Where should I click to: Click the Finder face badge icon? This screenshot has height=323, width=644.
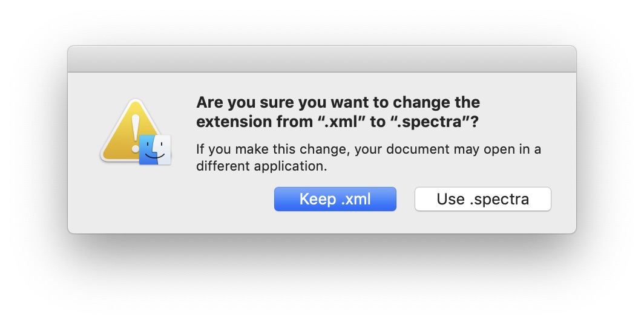pos(155,149)
